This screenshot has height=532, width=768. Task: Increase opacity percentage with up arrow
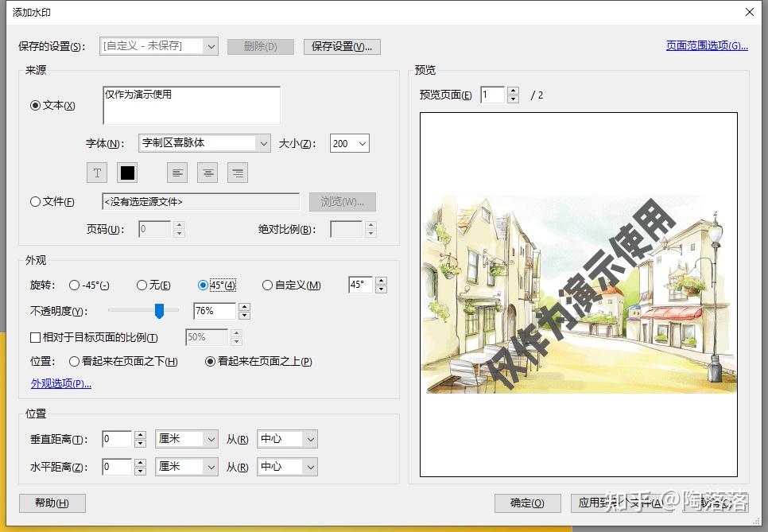pos(244,307)
